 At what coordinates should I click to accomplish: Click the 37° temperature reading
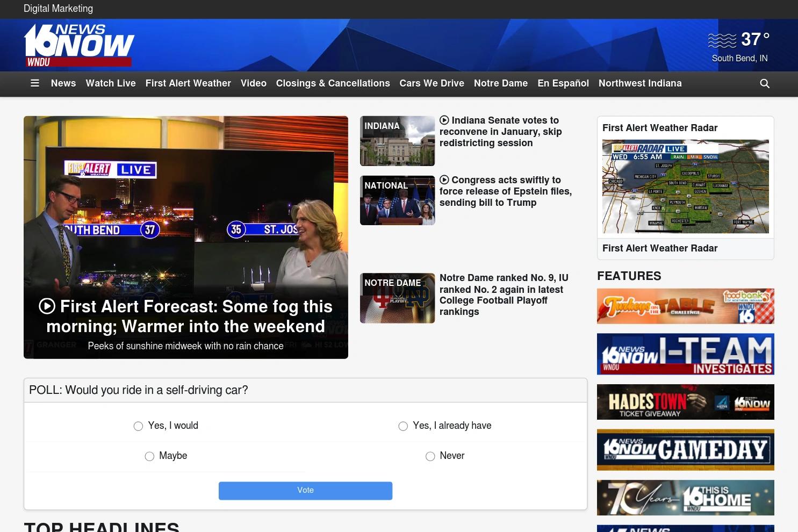756,39
